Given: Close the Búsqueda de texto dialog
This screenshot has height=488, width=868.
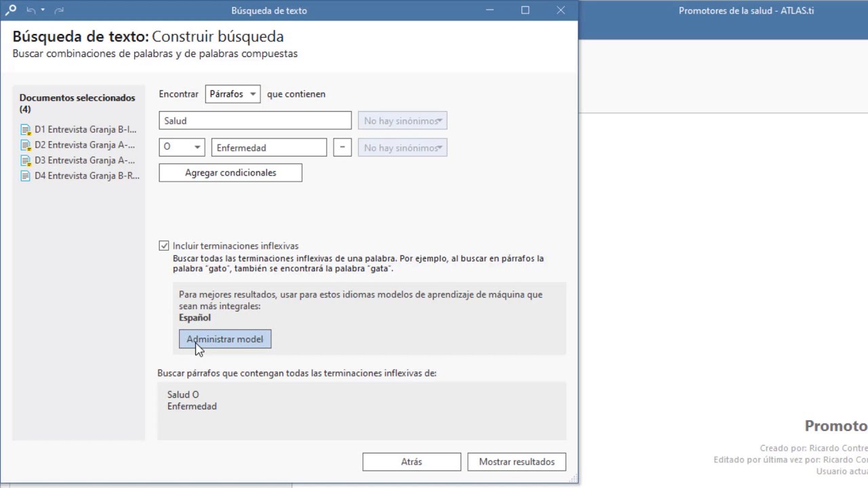Looking at the screenshot, I should coord(561,10).
